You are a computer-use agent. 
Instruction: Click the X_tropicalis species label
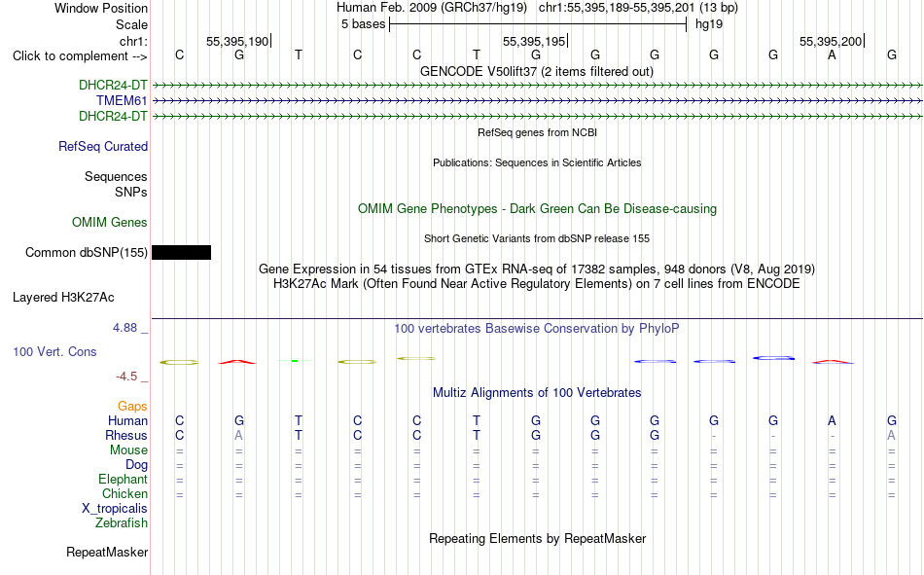[x=115, y=509]
